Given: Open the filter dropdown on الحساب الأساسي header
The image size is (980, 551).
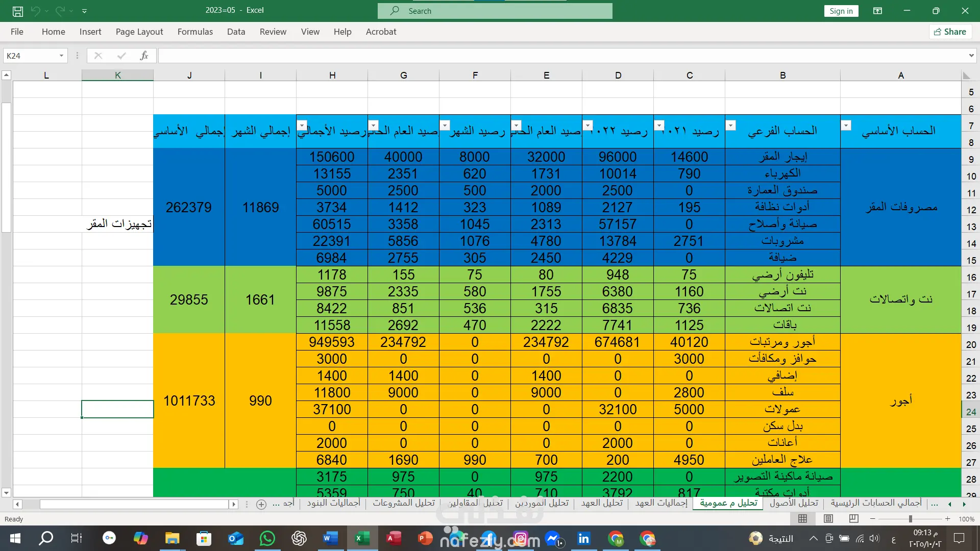Looking at the screenshot, I should tap(846, 126).
